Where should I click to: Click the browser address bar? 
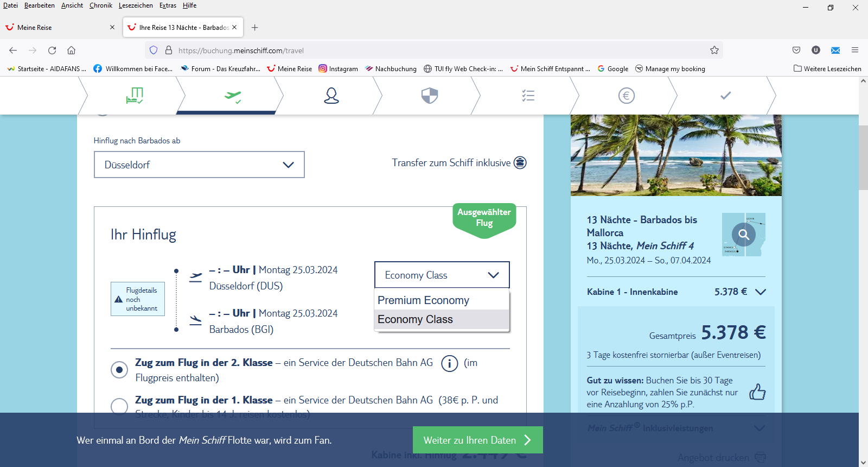[x=434, y=51]
